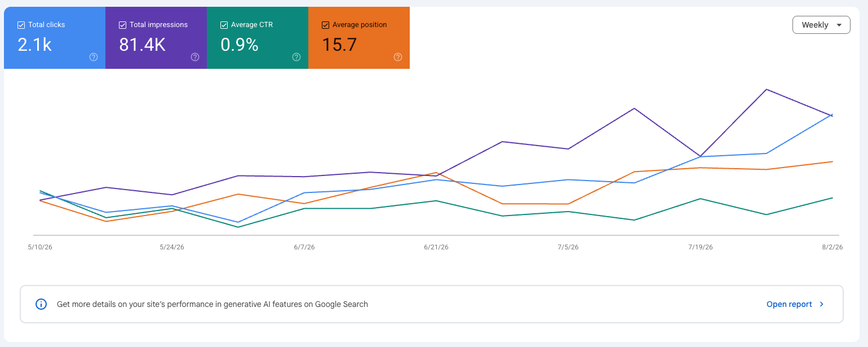Toggle the Average CTR checkbox

click(x=224, y=25)
